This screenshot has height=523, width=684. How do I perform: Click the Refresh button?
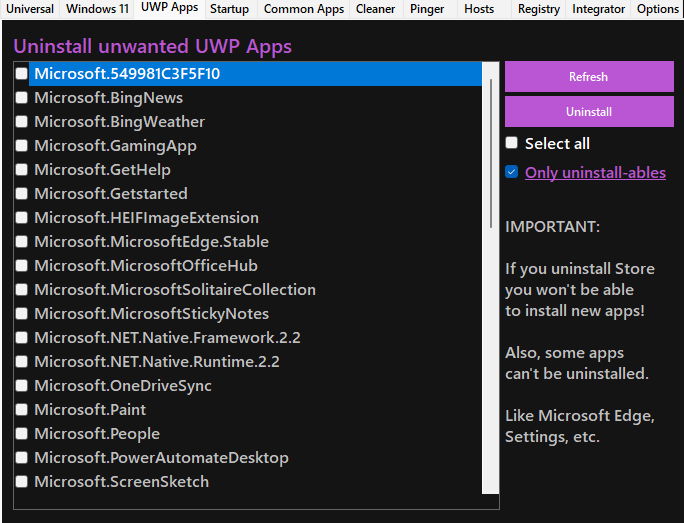coord(589,77)
